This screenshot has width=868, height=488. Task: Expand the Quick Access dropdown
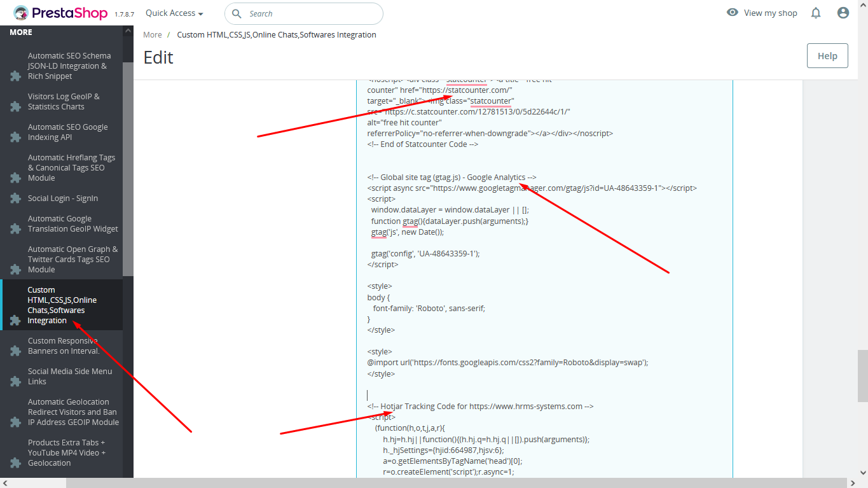[174, 13]
